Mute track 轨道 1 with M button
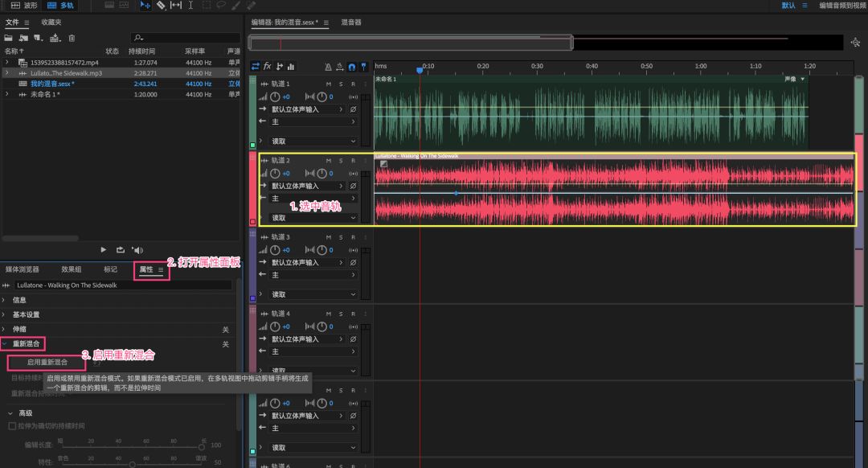Screen dimensions: 868x468 (x=328, y=84)
